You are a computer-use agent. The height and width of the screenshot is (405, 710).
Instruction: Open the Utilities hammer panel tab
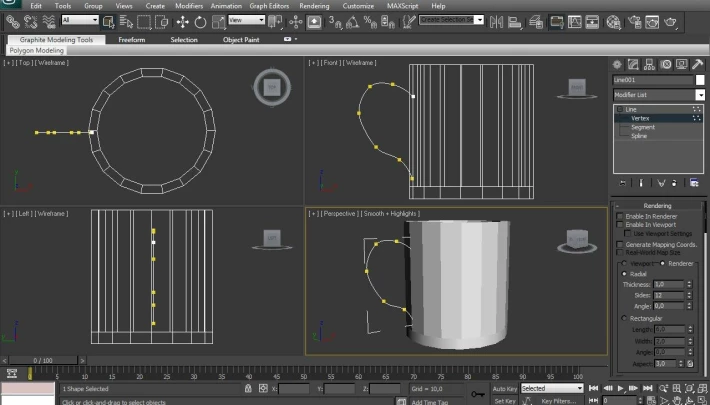698,64
